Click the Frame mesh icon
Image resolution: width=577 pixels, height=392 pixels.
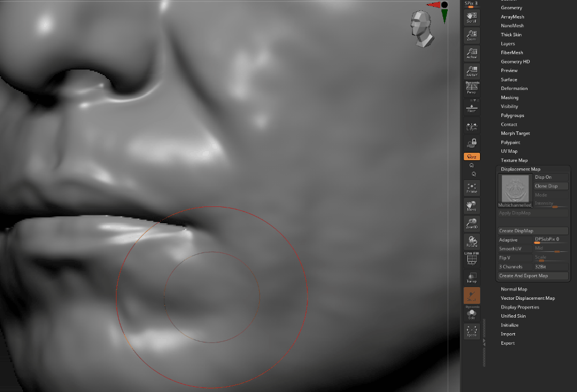point(471,187)
